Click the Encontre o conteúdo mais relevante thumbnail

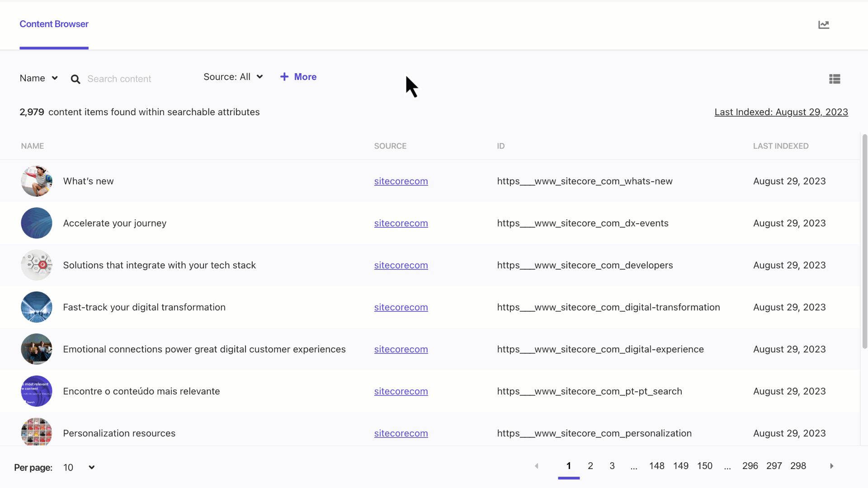coord(36,391)
